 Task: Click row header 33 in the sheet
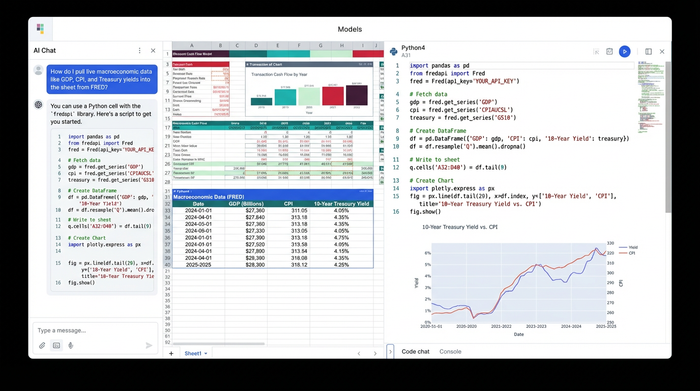[x=168, y=211]
